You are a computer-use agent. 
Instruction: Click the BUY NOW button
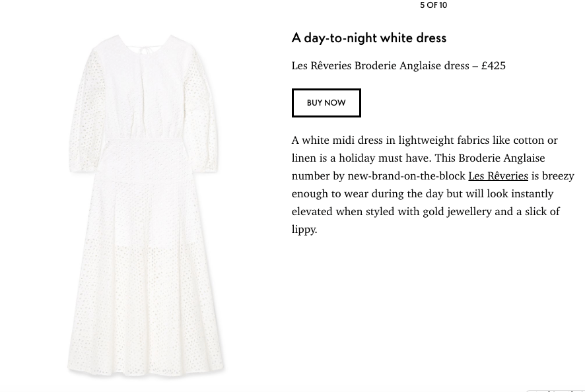[326, 103]
